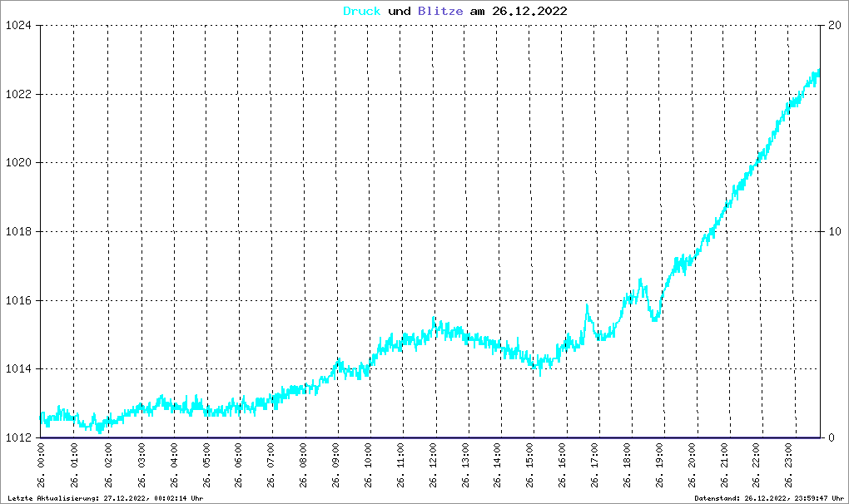Click the word 'Blitze' in the title
This screenshot has height=504, width=849.
pyautogui.click(x=440, y=11)
